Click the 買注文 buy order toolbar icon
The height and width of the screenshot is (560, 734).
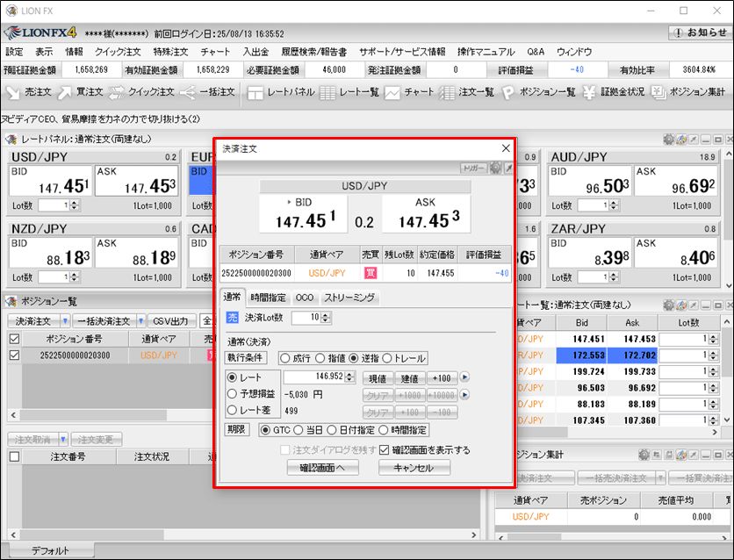point(83,91)
